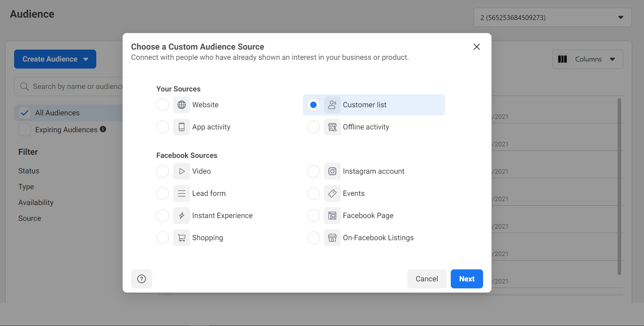Image resolution: width=644 pixels, height=326 pixels.
Task: Click the Expiring Audiences label
Action: click(66, 130)
